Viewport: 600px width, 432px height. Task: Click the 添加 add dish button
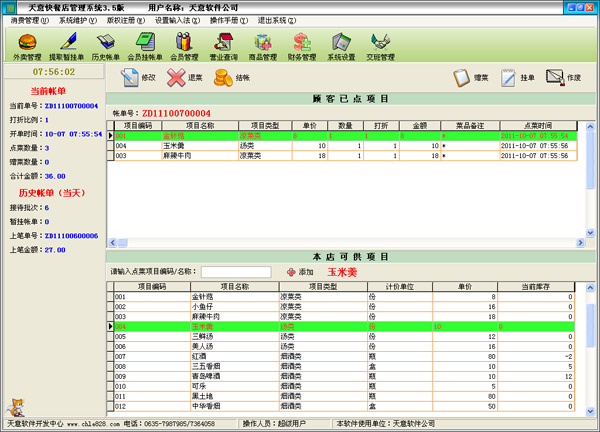point(301,271)
